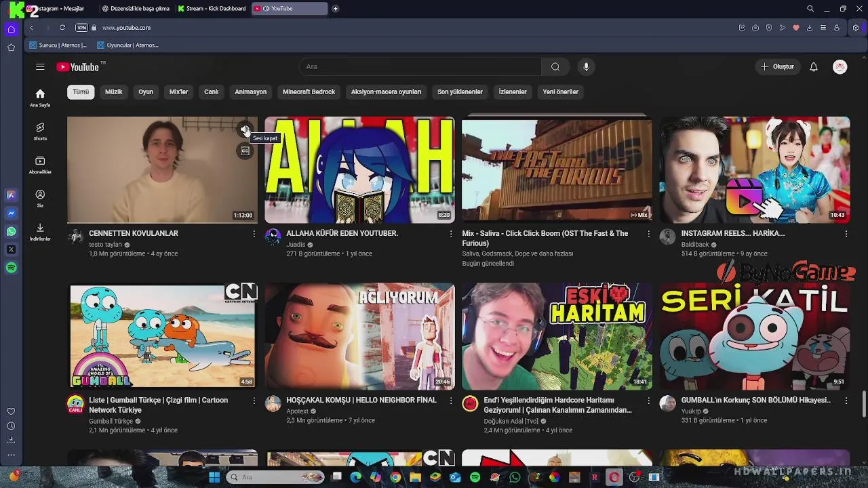Open Ana Sayfa in YouTube sidebar
The width and height of the screenshot is (868, 488).
coord(40,98)
